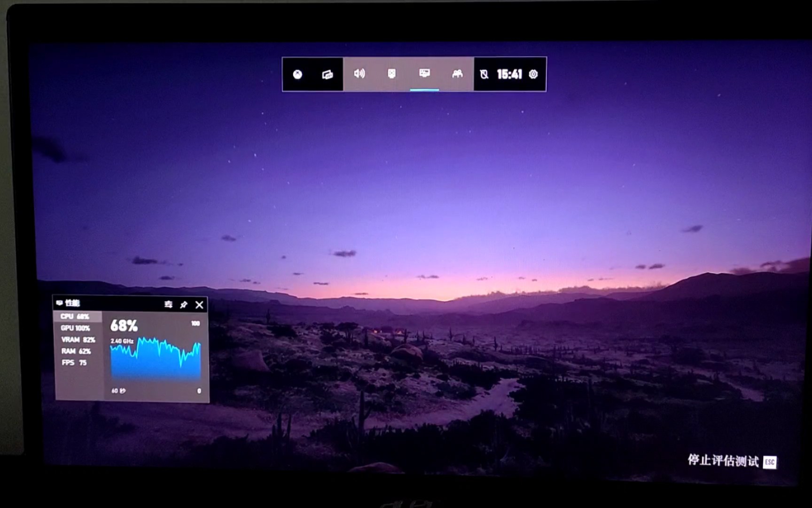Open performance widget options icon
Viewport: 812px width, 508px height.
pos(168,305)
